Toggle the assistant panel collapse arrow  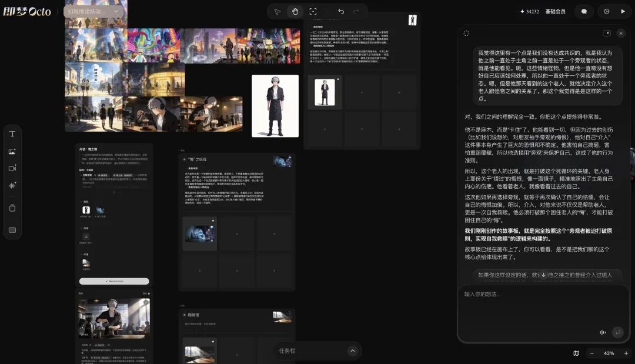click(x=608, y=33)
